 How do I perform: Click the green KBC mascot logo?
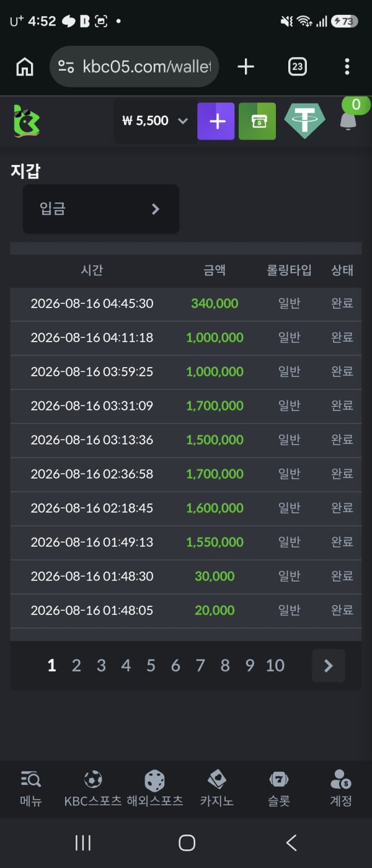tap(27, 121)
